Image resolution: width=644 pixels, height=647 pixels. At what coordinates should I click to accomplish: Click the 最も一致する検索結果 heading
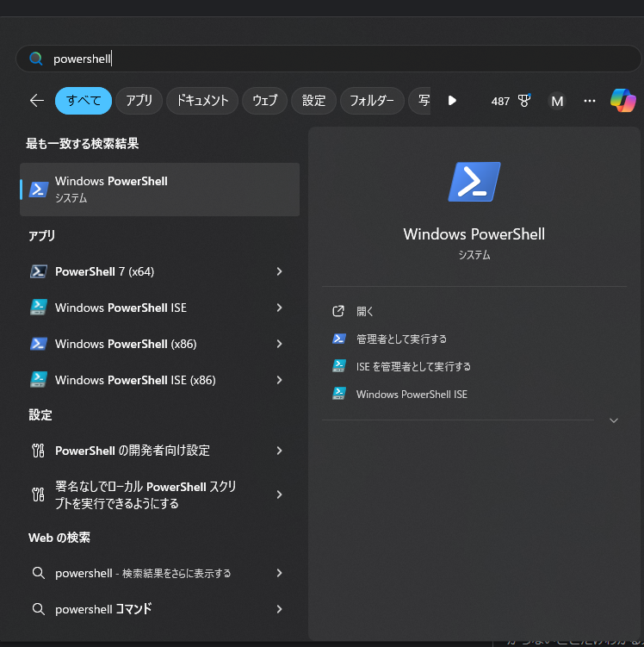[x=82, y=144]
